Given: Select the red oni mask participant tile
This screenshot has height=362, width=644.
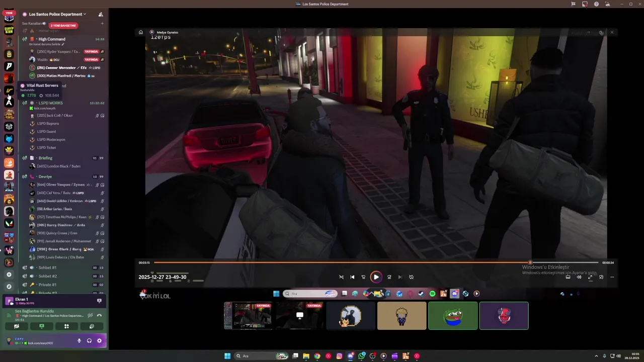Looking at the screenshot, I should click(x=504, y=316).
